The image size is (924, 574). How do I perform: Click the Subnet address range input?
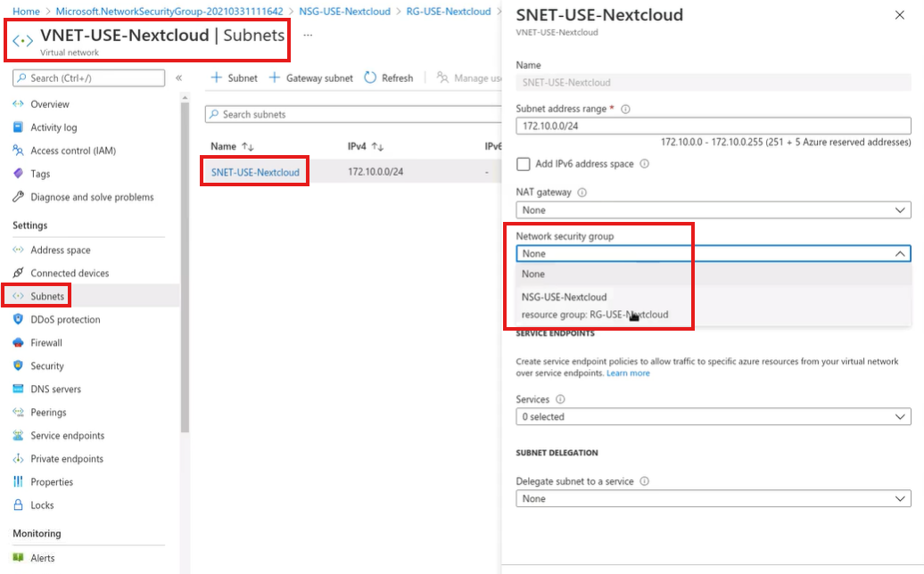714,126
